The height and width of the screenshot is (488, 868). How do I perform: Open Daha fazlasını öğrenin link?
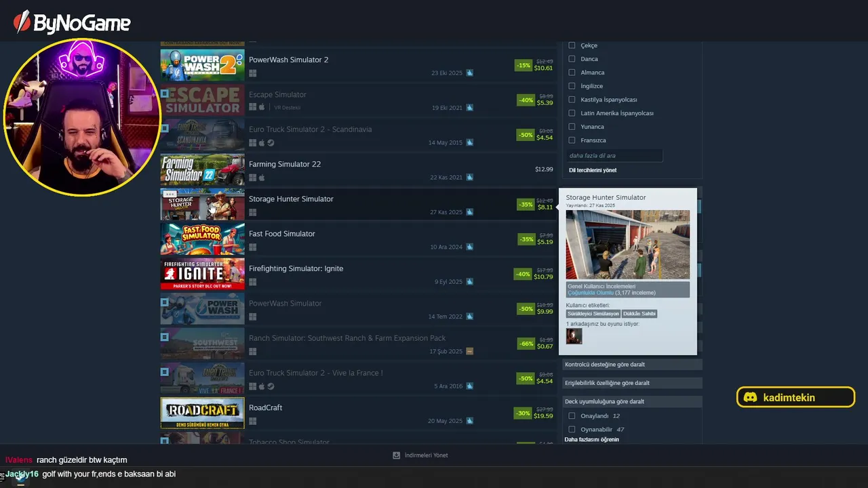591,440
